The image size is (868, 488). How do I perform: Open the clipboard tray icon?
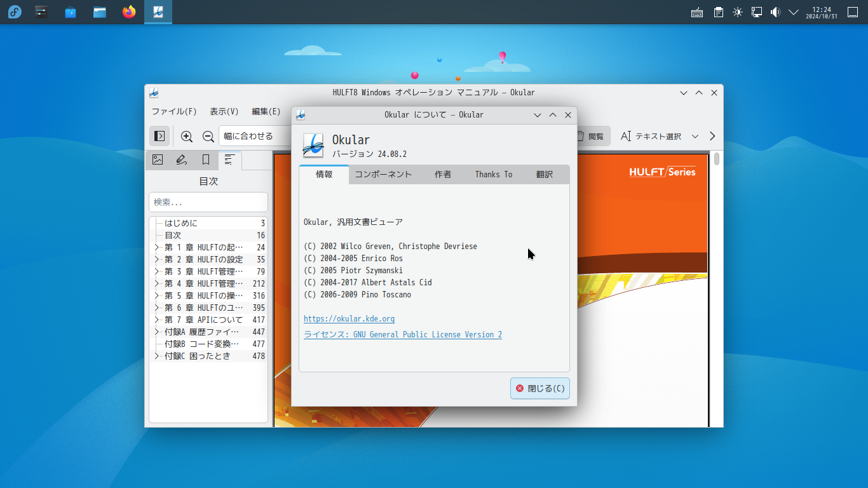pyautogui.click(x=718, y=12)
